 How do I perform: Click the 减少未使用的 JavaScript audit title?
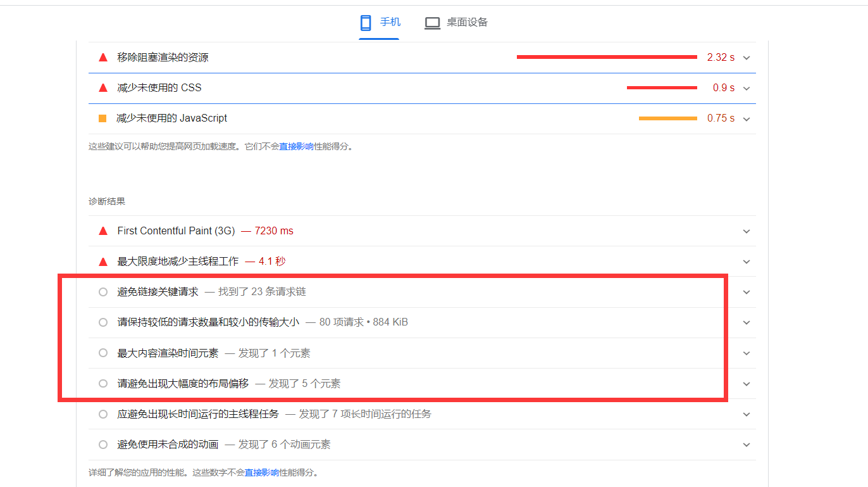pos(172,118)
